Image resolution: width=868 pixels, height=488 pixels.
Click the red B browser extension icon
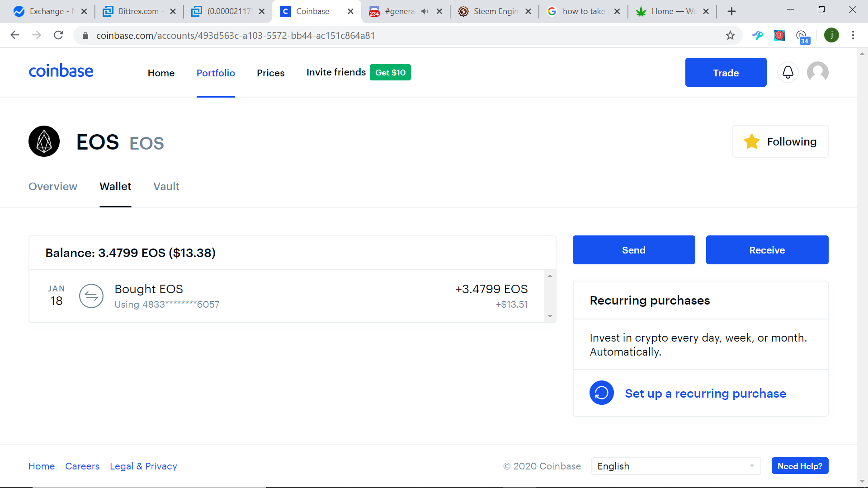tap(779, 35)
